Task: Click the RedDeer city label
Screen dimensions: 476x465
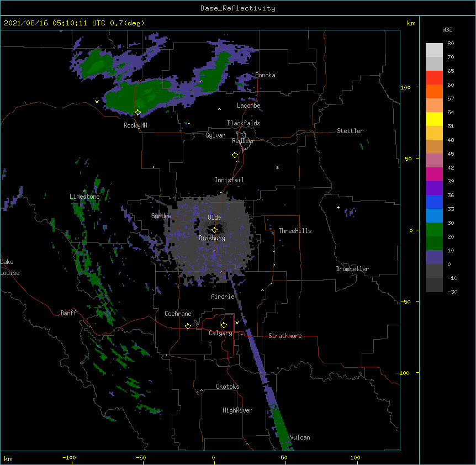Action: coord(243,141)
